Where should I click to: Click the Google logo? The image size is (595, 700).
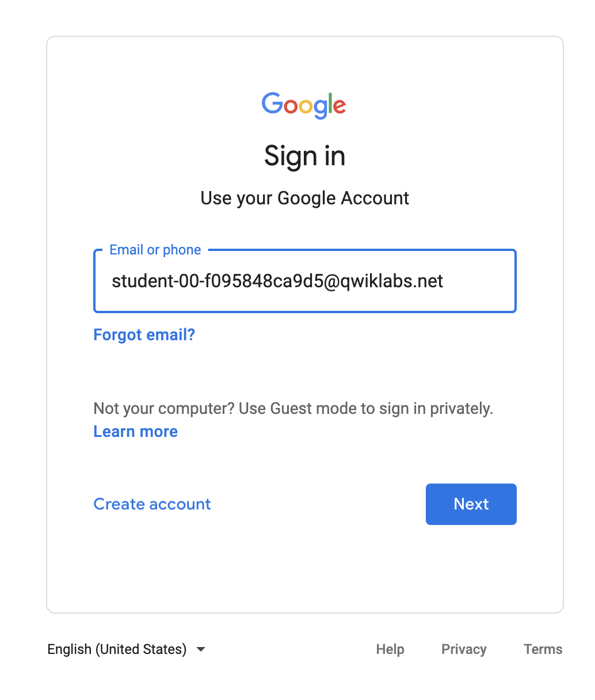click(304, 105)
